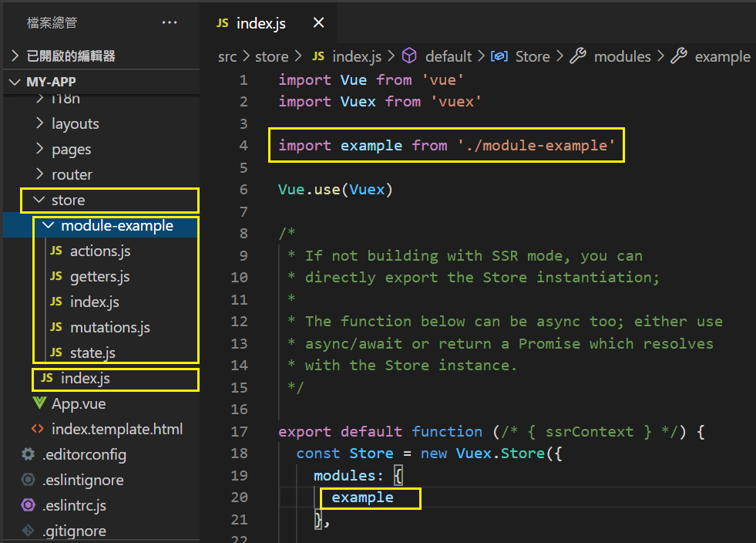
Task: Select the index.js editor tab
Action: tap(260, 23)
